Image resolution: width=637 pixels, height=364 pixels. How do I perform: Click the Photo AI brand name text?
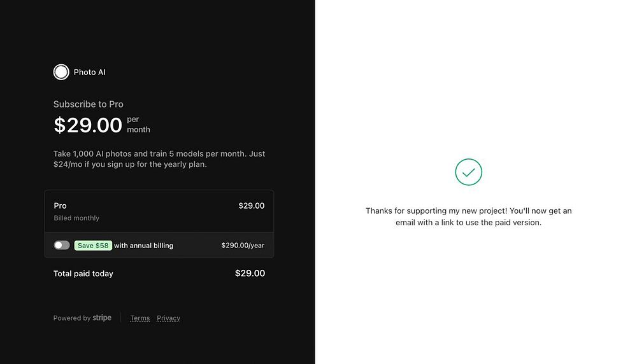90,72
